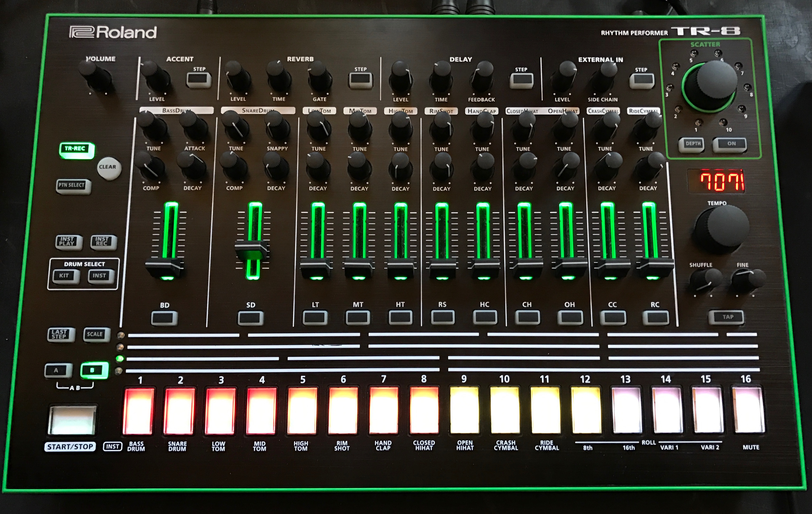Tap step pad 1 Bass Drum

[x=139, y=411]
